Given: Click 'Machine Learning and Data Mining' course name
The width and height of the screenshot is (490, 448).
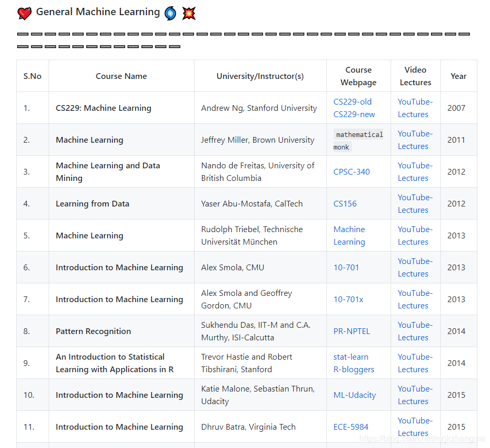Looking at the screenshot, I should tap(108, 172).
